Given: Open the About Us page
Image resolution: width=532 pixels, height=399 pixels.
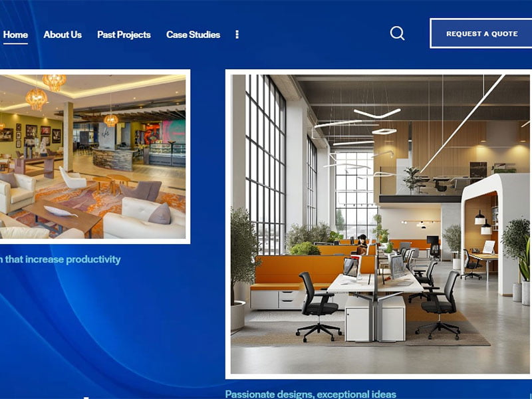Looking at the screenshot, I should point(63,35).
